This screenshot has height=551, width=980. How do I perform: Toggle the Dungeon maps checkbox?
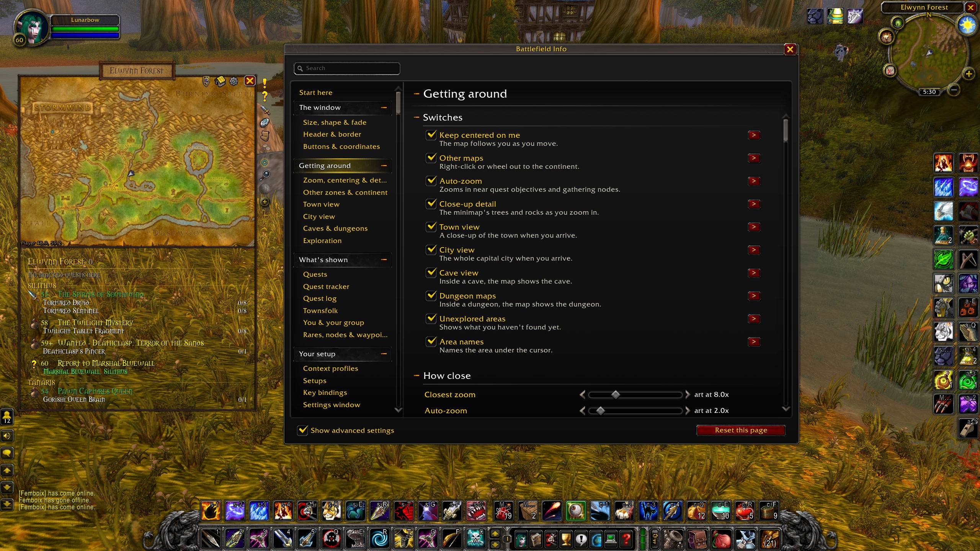(431, 295)
